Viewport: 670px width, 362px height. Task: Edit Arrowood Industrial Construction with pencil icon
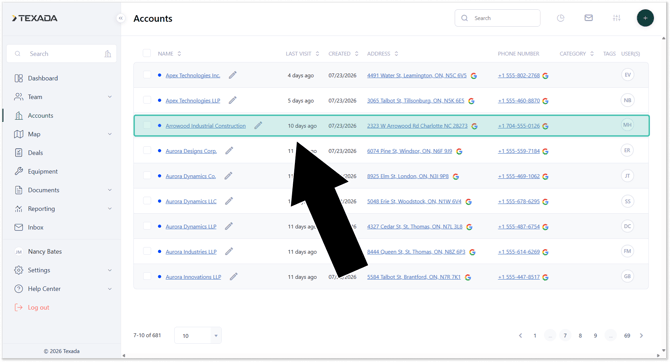(x=258, y=126)
